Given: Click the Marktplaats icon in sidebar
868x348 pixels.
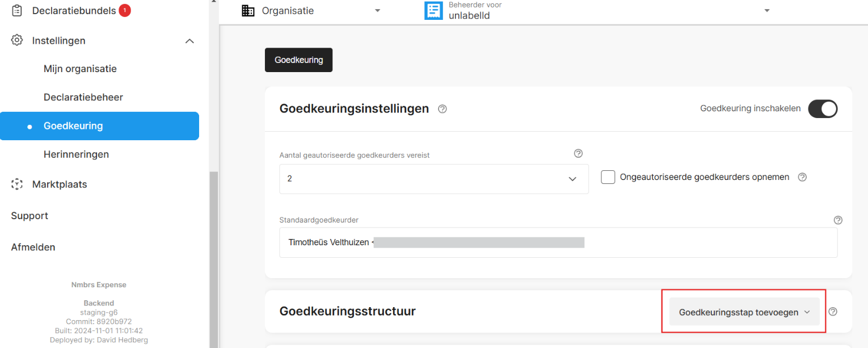Looking at the screenshot, I should click(17, 184).
